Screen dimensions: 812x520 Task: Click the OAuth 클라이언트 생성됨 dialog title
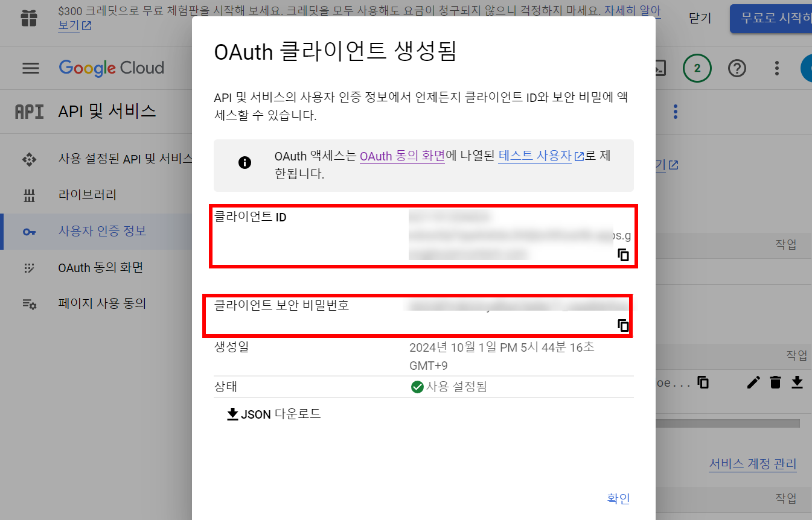tap(335, 52)
